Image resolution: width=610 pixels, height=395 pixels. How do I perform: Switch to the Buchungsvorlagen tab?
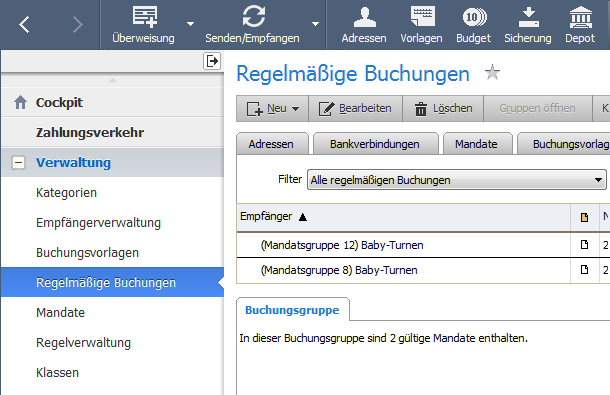564,144
